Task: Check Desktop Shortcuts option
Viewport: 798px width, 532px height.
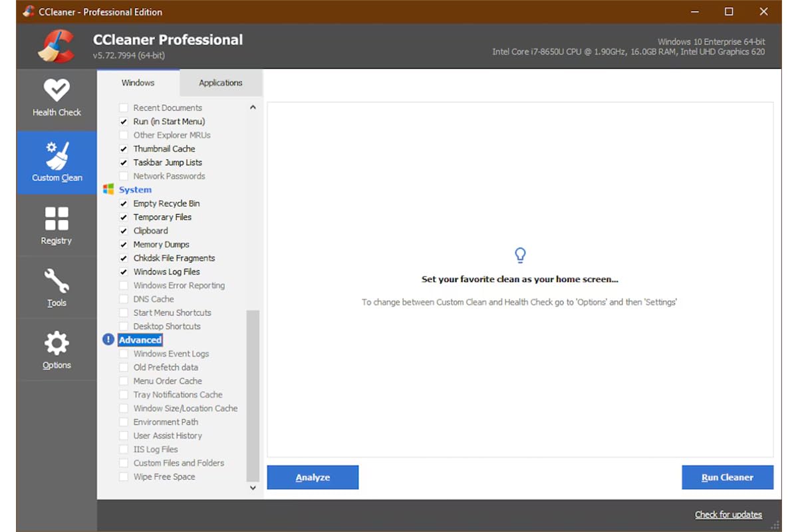Action: tap(124, 327)
